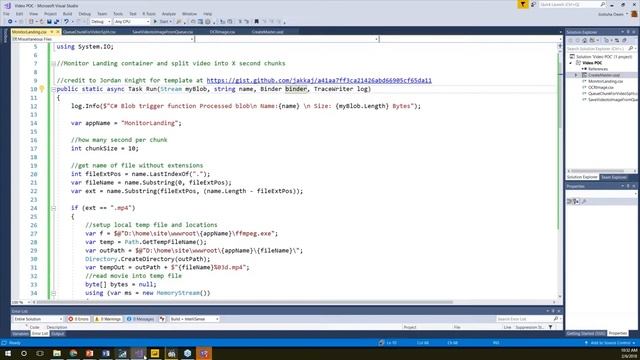The width and height of the screenshot is (640, 360).
Task: Open the Entire Solution scope dropdown
Action: coord(38,319)
